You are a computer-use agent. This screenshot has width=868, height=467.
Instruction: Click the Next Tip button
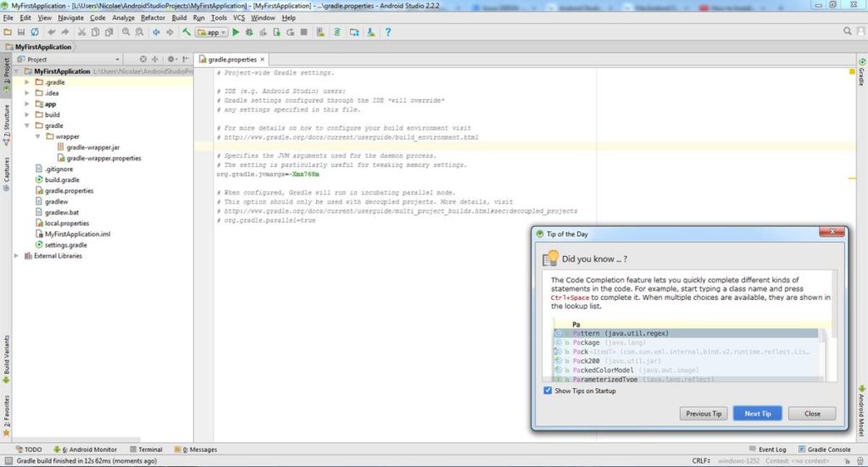[757, 414]
